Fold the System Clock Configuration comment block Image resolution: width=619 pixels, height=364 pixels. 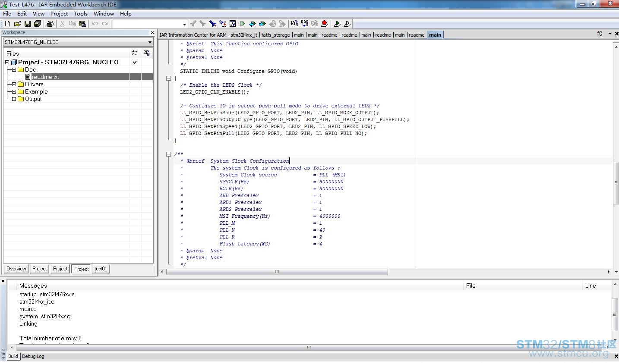point(168,154)
